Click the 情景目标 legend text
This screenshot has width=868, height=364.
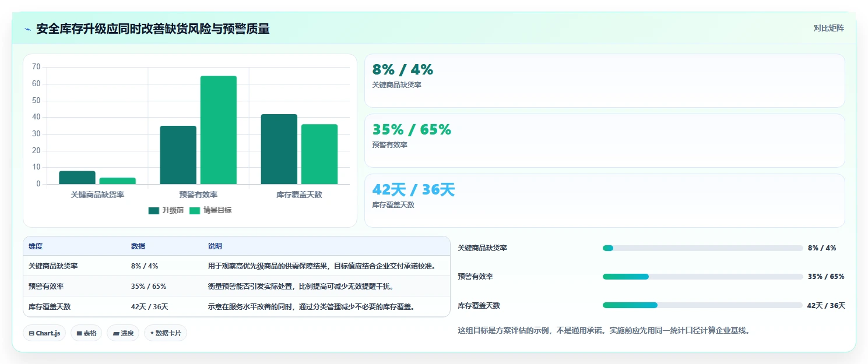point(217,210)
